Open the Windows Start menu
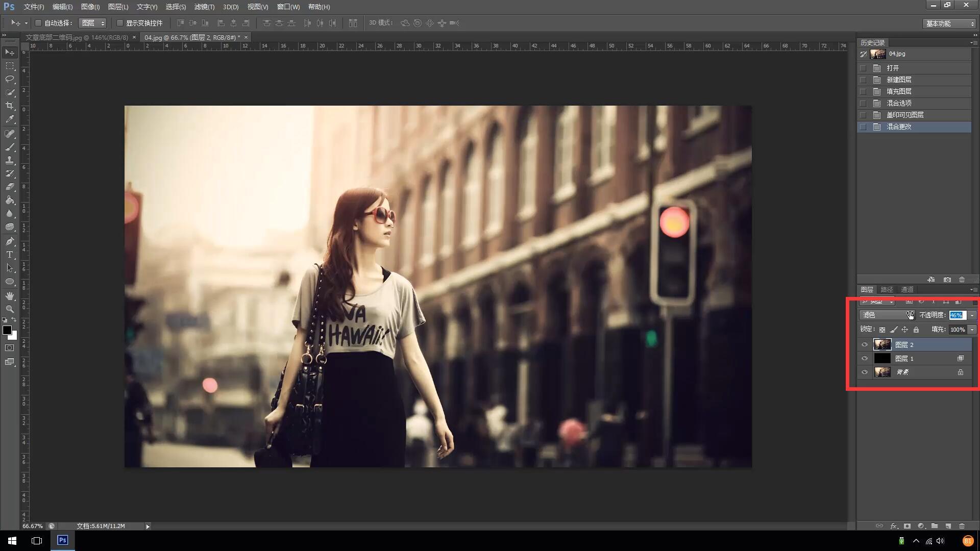Image resolution: width=980 pixels, height=551 pixels. [x=12, y=540]
